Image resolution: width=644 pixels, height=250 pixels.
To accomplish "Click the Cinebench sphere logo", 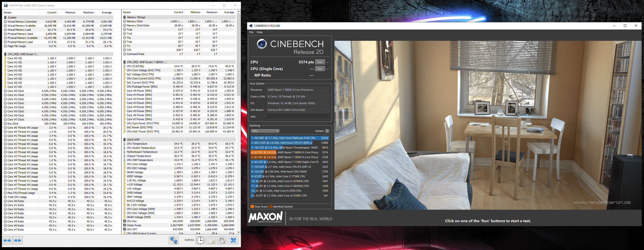I will [x=262, y=44].
